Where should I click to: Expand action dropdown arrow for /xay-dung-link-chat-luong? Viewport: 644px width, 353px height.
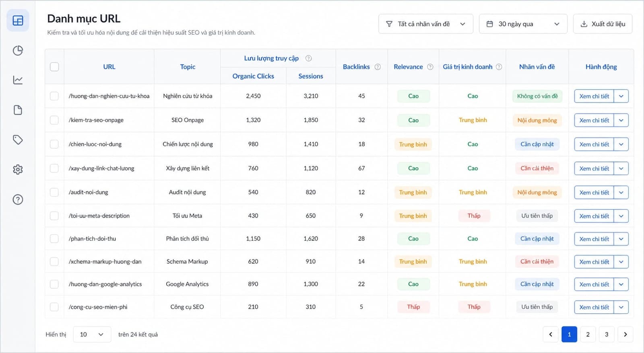(621, 168)
